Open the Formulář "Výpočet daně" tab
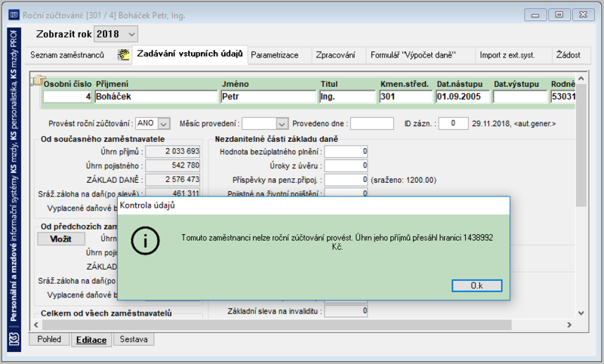This screenshot has width=604, height=364. tap(413, 55)
